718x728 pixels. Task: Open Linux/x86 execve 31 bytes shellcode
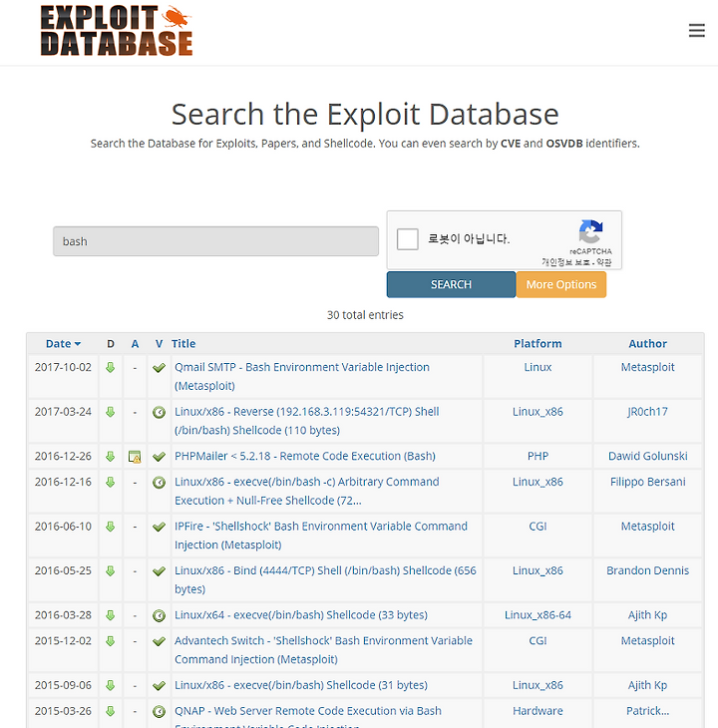(301, 685)
